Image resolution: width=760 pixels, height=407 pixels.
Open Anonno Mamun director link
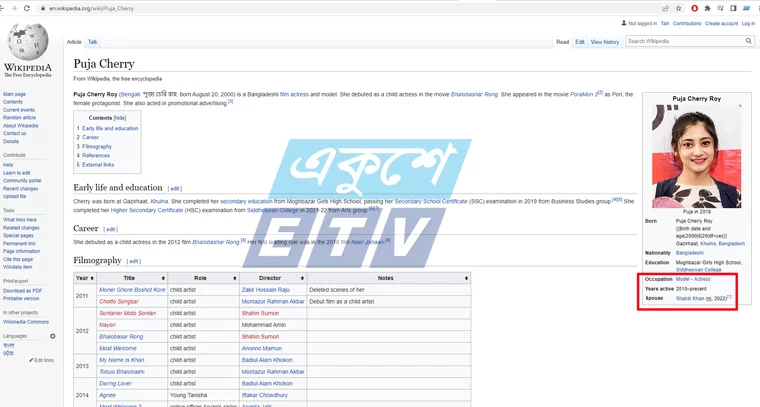262,348
